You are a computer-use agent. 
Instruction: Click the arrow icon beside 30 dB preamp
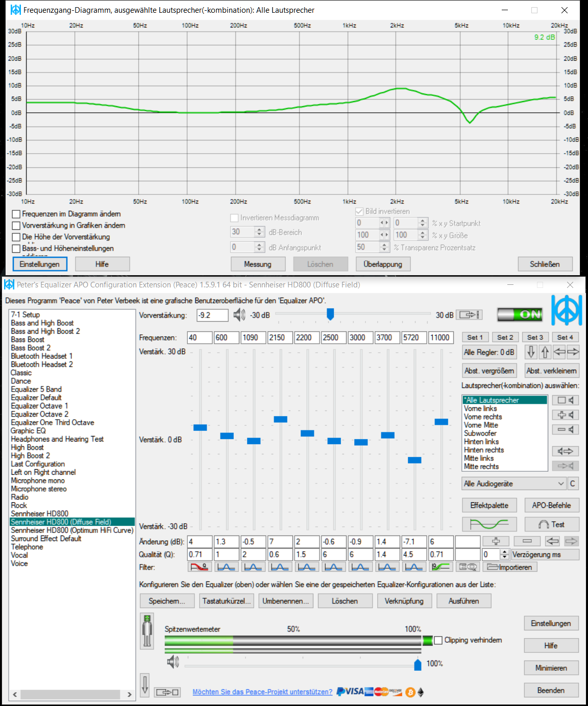click(x=469, y=315)
